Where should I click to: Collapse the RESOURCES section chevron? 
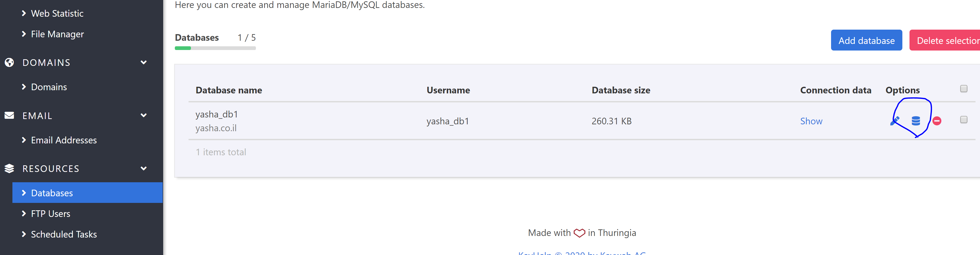click(x=143, y=169)
